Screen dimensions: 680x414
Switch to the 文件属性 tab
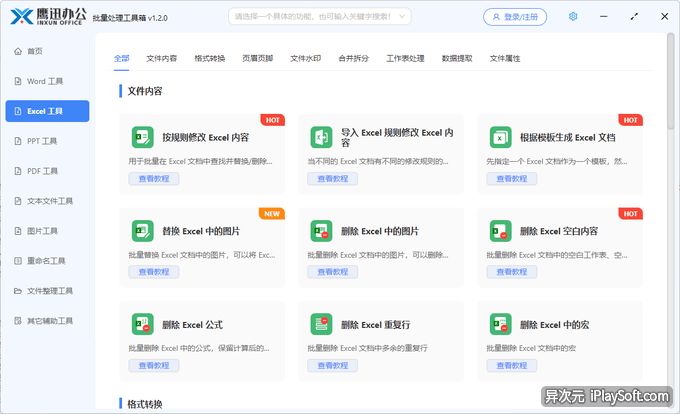coord(505,59)
